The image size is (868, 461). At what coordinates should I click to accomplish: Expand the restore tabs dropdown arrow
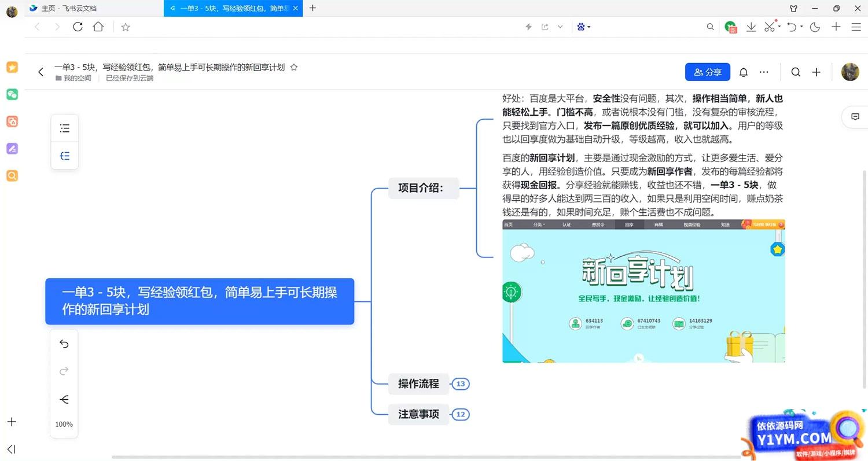[x=802, y=27]
